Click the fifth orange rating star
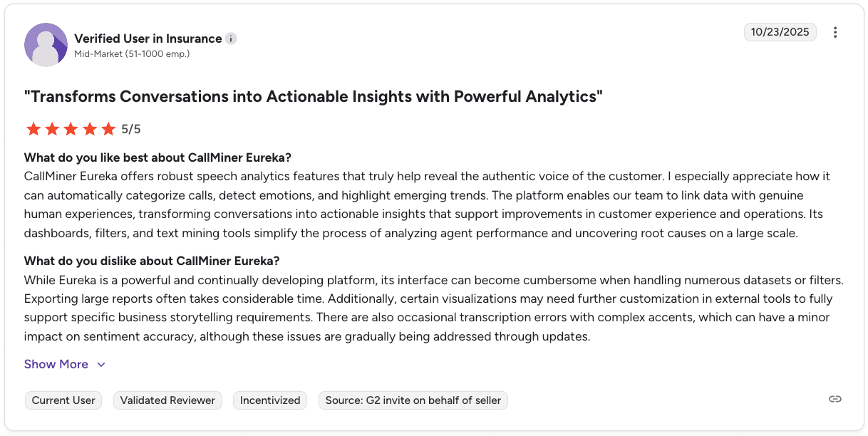868x436 pixels. 108,129
